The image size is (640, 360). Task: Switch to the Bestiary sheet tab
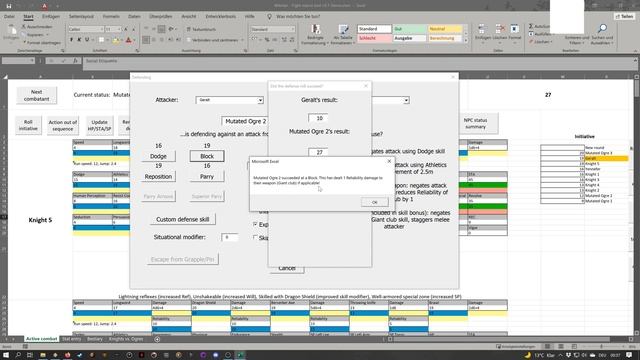pyautogui.click(x=95, y=339)
